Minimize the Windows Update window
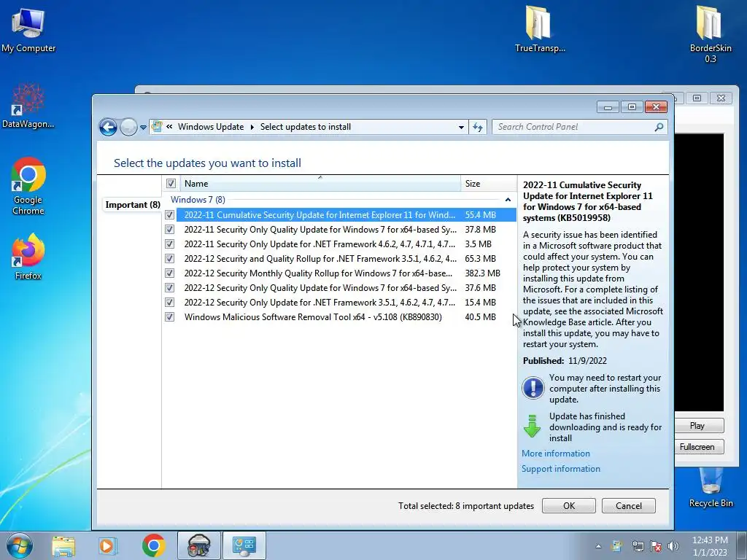This screenshot has width=747, height=560. 608,107
